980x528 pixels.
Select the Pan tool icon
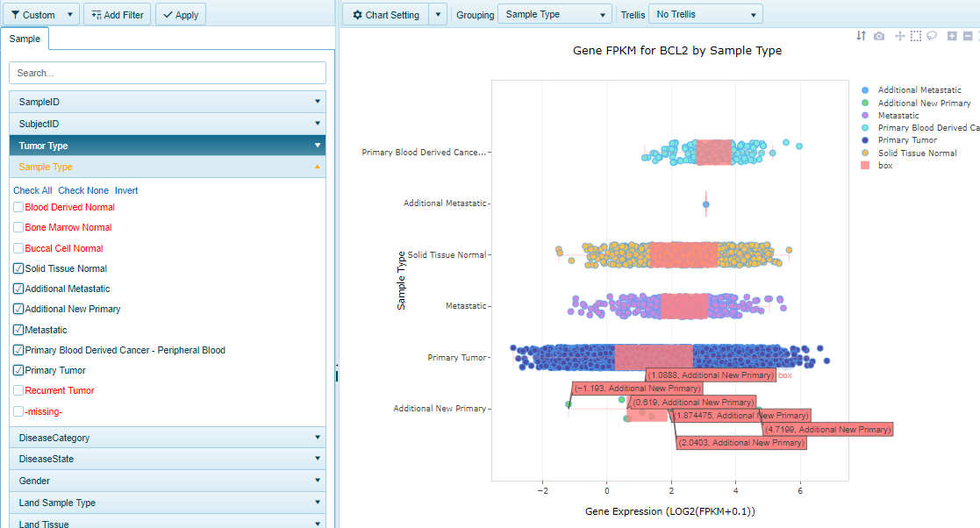click(899, 36)
